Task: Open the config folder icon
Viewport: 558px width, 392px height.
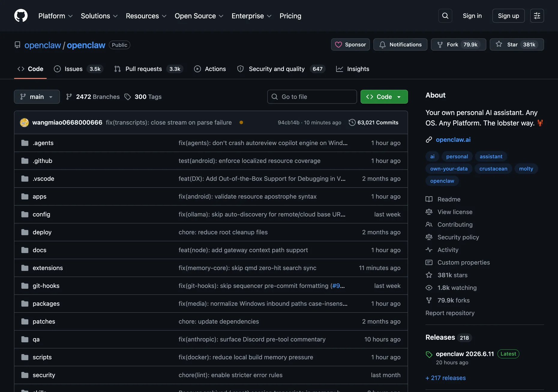Action: 25,214
